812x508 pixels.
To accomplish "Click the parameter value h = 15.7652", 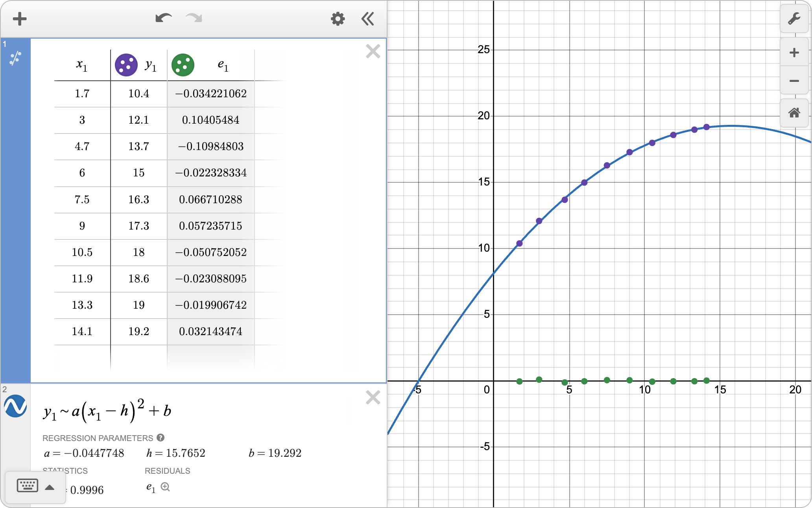I will pyautogui.click(x=176, y=453).
